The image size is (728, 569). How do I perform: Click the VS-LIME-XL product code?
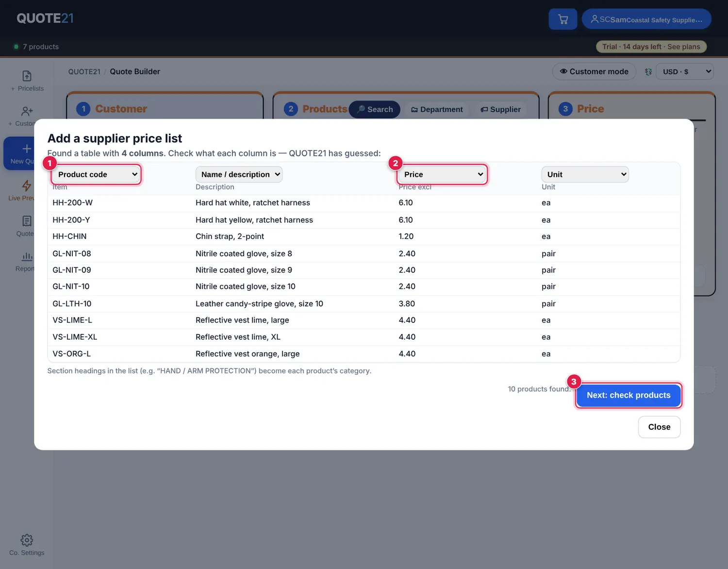[75, 337]
